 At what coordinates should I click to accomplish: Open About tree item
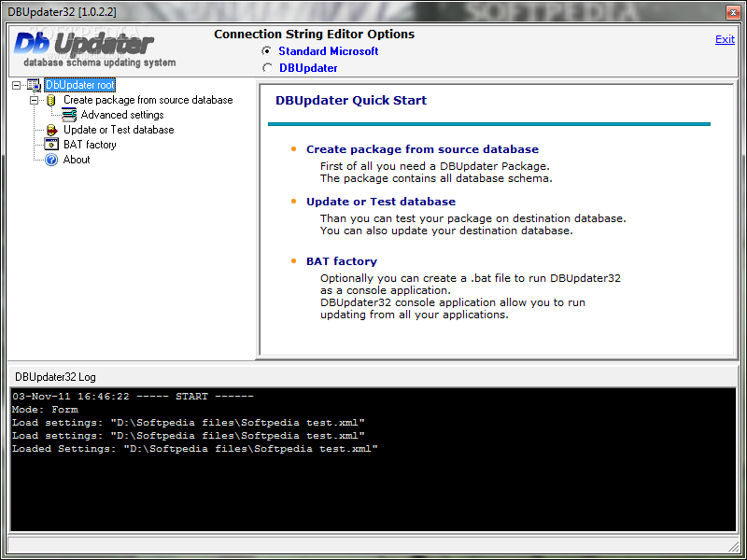pos(77,160)
